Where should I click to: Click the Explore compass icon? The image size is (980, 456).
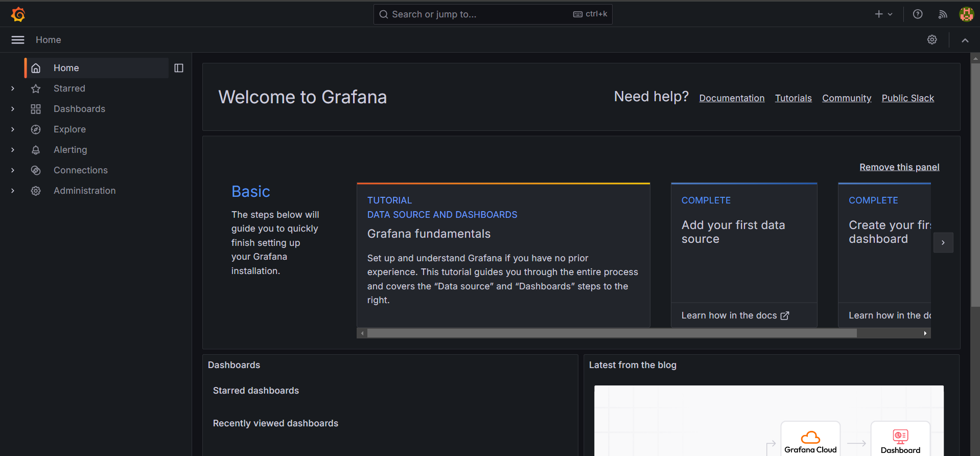[x=36, y=129]
